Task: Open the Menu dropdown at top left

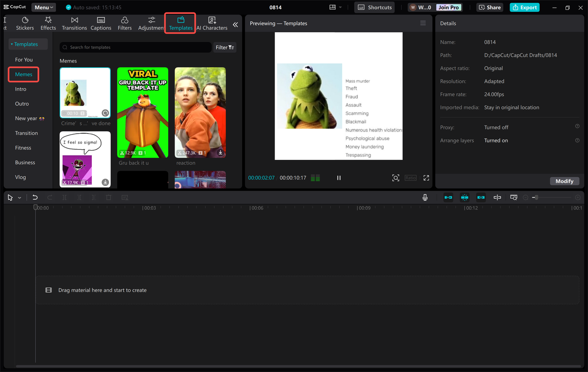Action: (43, 7)
